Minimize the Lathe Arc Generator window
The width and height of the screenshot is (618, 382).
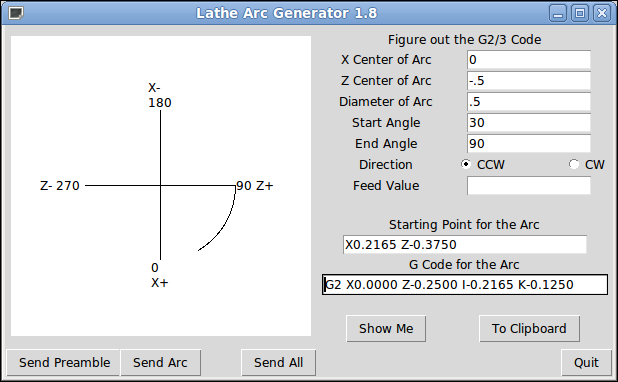point(558,13)
